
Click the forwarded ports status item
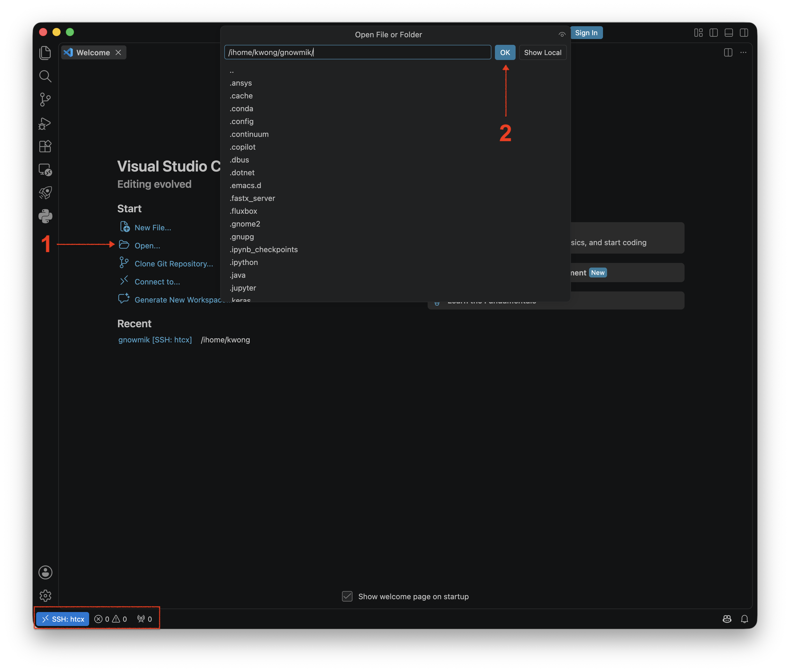tap(144, 619)
